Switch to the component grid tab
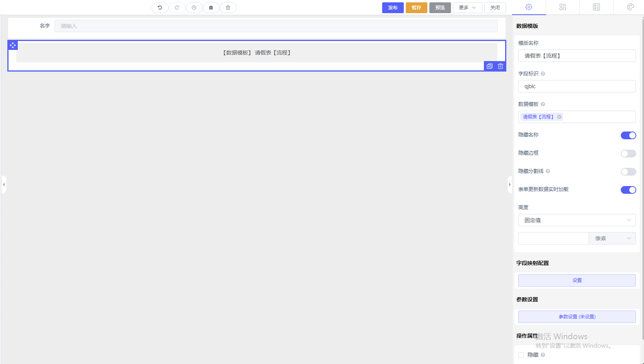Screen dimensions: 644x364 pos(562,7)
